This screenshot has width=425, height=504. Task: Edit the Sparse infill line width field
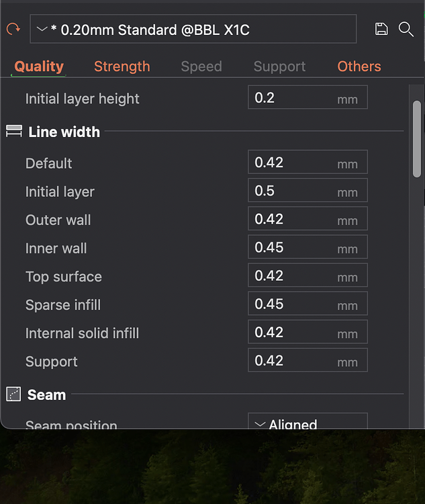(308, 304)
